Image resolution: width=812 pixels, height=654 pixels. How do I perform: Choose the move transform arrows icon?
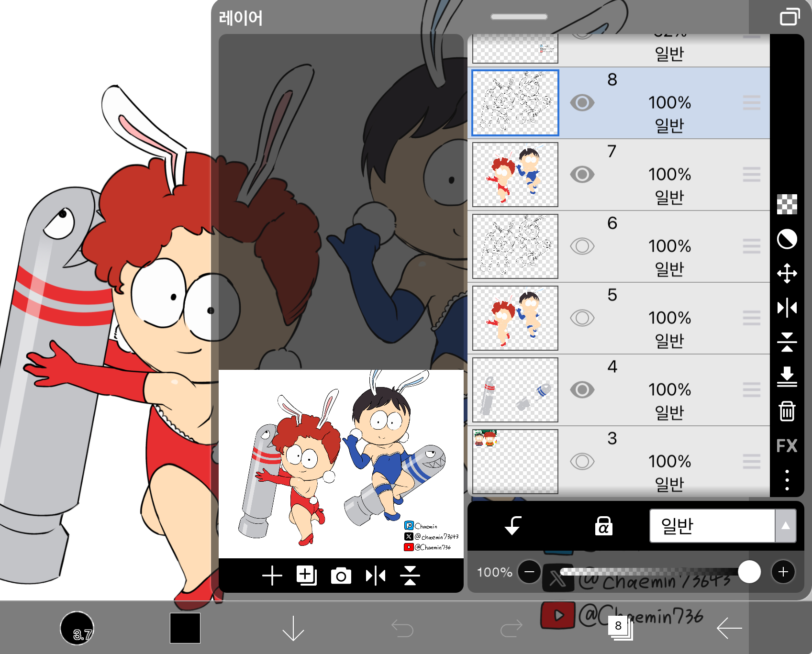tap(787, 273)
